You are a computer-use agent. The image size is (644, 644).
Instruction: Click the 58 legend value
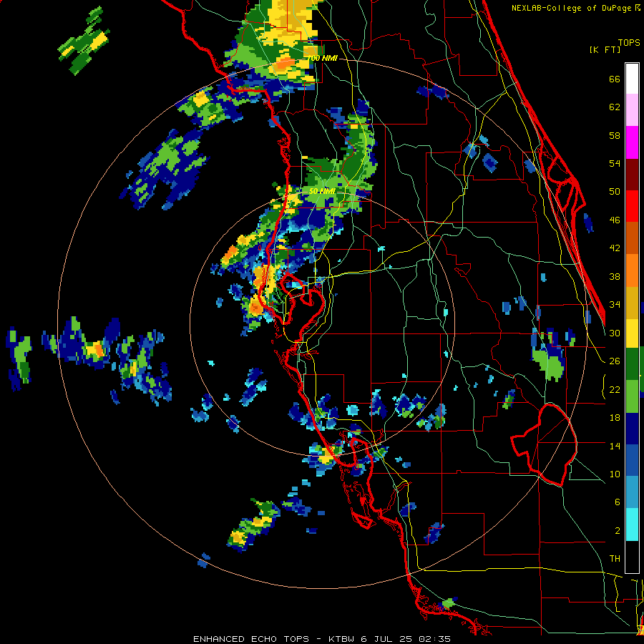[615, 135]
